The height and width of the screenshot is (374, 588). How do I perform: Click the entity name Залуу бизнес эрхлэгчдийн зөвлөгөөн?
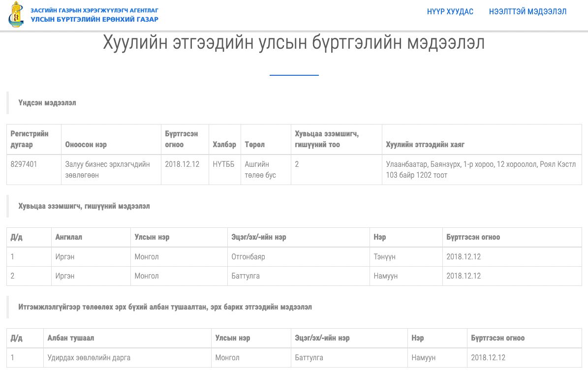(x=107, y=169)
